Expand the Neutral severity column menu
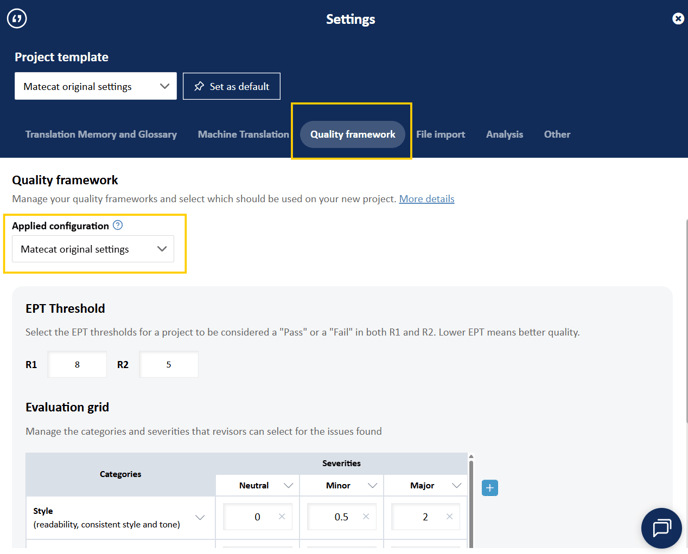 [x=288, y=486]
